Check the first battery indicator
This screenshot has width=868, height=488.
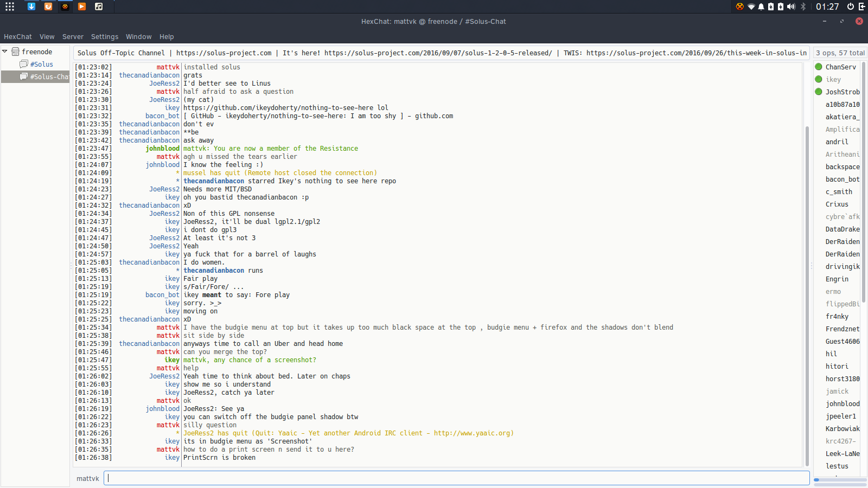(771, 7)
